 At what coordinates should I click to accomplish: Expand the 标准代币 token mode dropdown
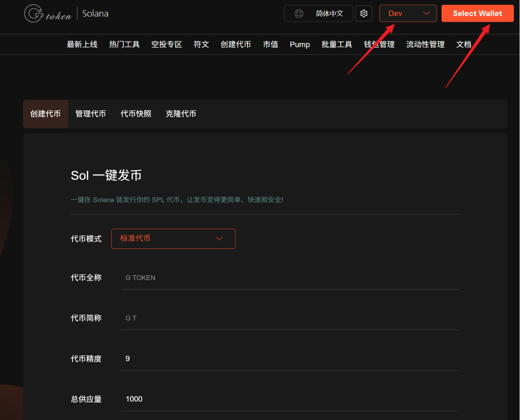tap(173, 239)
